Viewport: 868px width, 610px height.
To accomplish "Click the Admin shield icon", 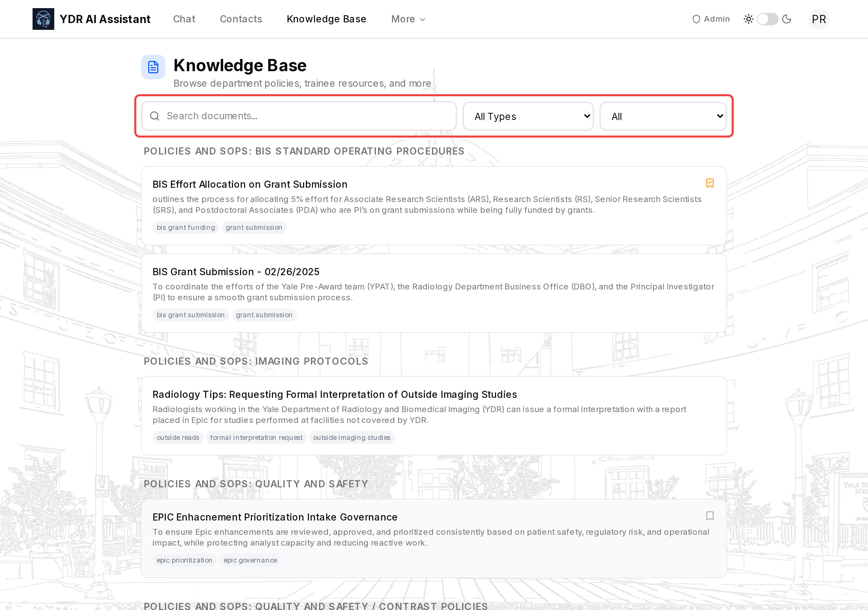I will (696, 19).
